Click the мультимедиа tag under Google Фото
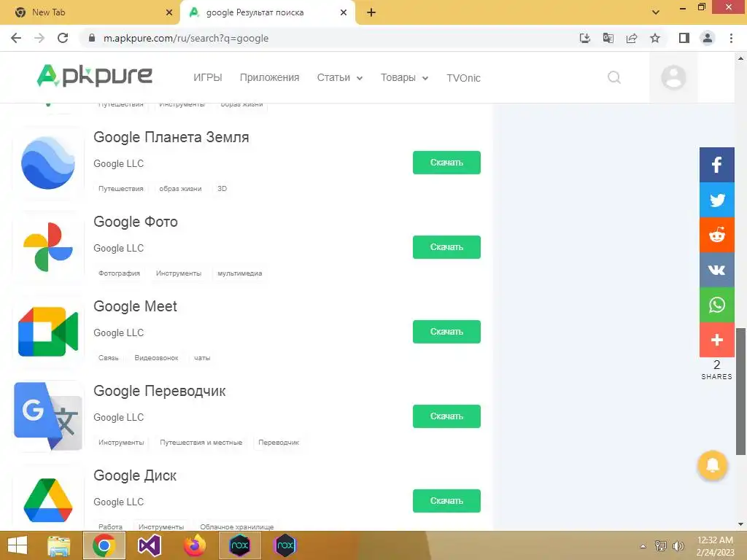The height and width of the screenshot is (560, 747). pos(239,273)
